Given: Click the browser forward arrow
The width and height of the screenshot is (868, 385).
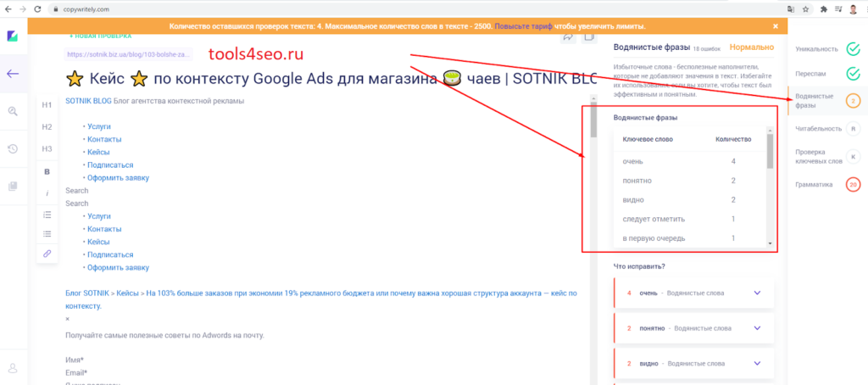Looking at the screenshot, I should [23, 8].
